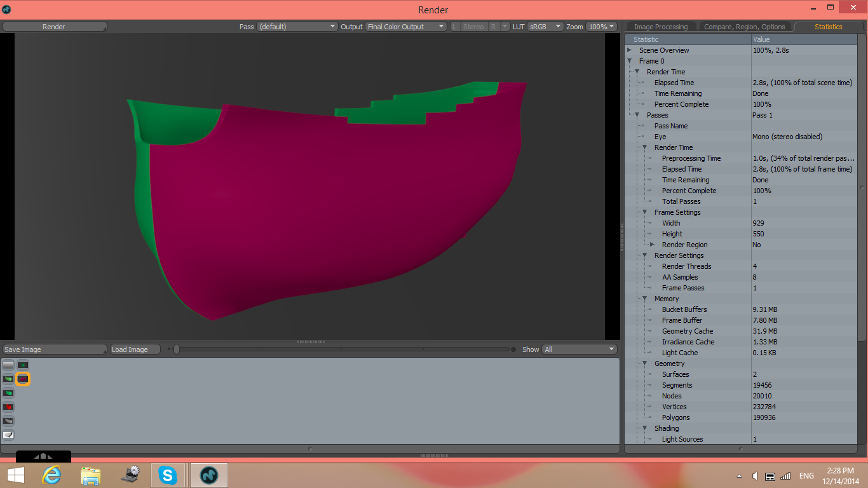
Task: Click the modo logo icon in title bar
Action: click(x=6, y=10)
